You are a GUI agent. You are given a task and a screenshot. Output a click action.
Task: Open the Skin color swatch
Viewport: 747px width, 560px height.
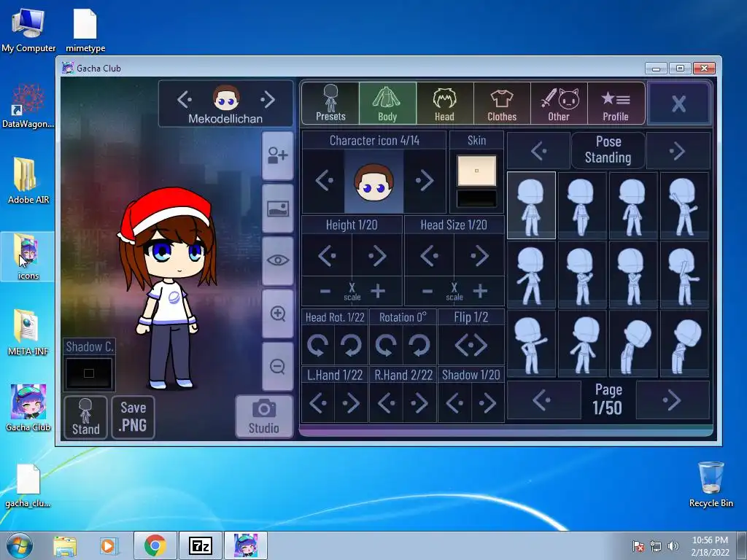[476, 171]
